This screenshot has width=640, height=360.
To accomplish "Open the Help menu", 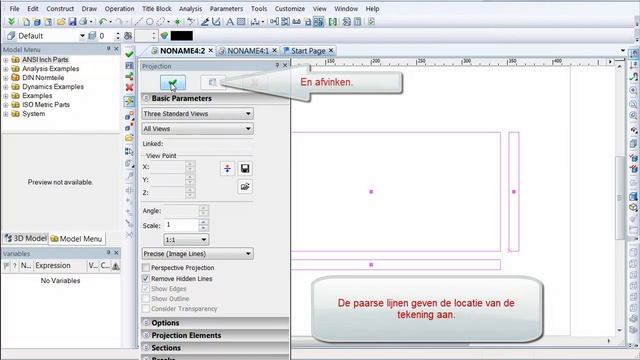I will coord(372,9).
